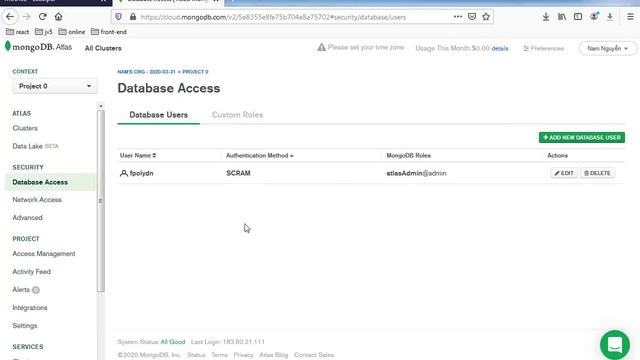The height and width of the screenshot is (360, 640).
Task: Click the browser forward arrow
Action: click(27, 17)
